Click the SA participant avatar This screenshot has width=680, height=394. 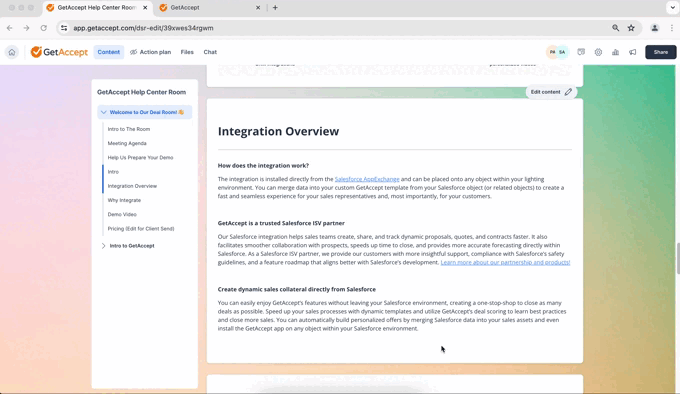(562, 52)
